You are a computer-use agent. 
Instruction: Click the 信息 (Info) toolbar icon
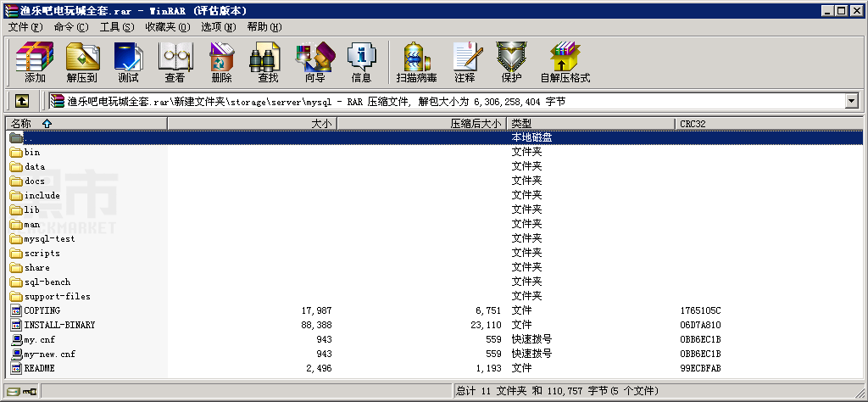pyautogui.click(x=361, y=56)
